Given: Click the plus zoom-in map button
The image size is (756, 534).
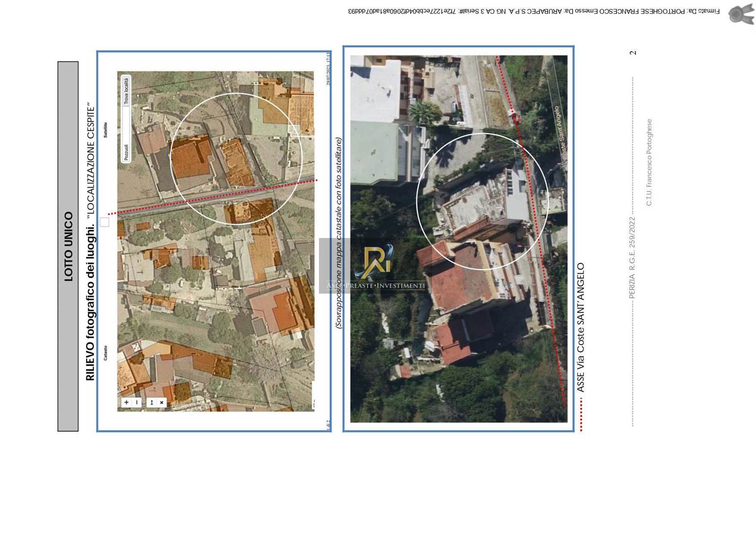Looking at the screenshot, I should 126,402.
